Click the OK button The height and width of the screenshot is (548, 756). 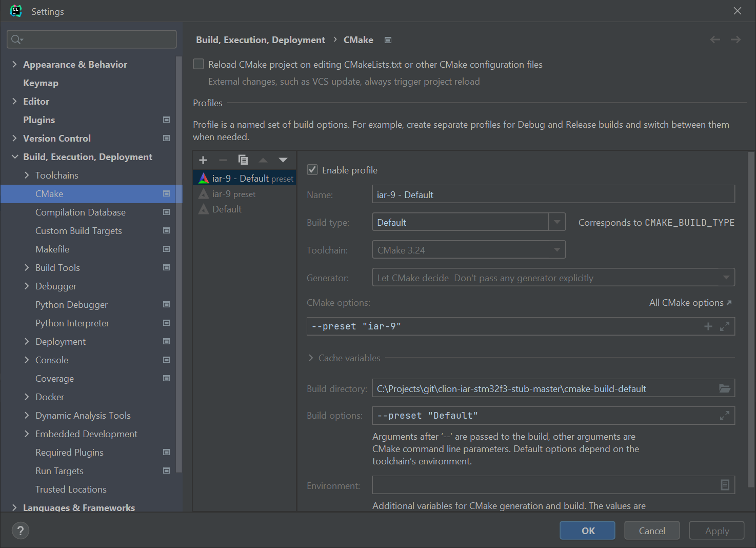(587, 531)
